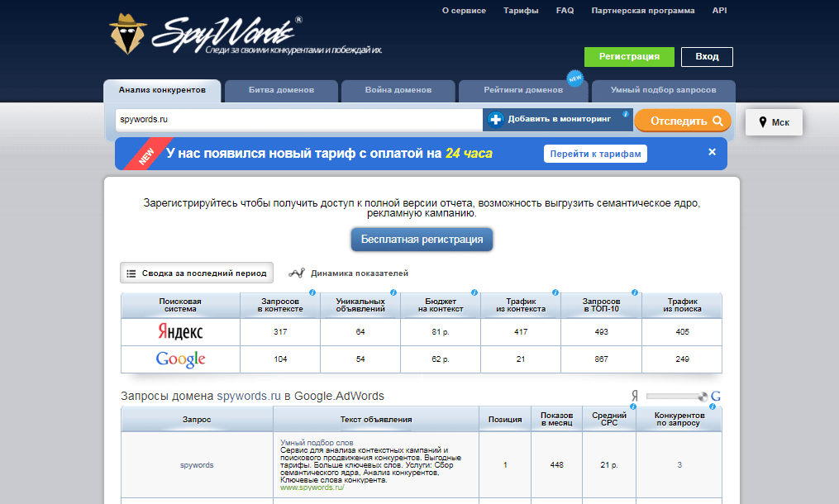The height and width of the screenshot is (504, 839).
Task: Open the Умный подбор запросов tab
Action: [664, 90]
